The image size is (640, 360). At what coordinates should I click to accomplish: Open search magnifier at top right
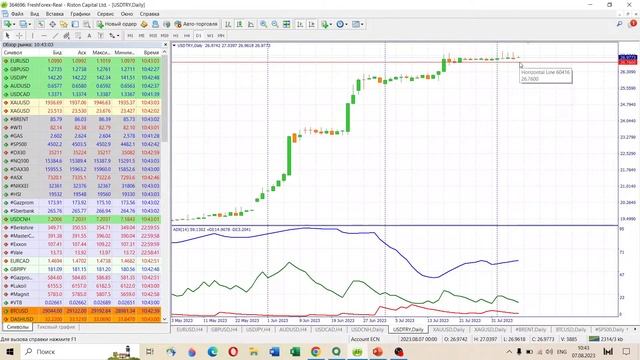click(620, 24)
